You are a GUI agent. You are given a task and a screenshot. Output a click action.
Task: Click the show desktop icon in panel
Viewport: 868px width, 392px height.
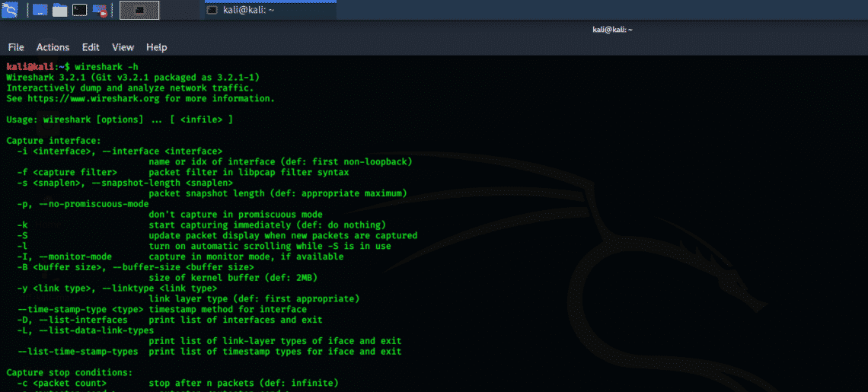pyautogui.click(x=40, y=9)
